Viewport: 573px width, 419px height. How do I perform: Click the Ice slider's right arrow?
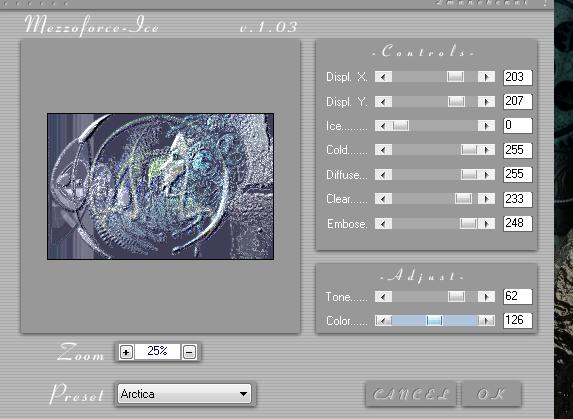[486, 126]
